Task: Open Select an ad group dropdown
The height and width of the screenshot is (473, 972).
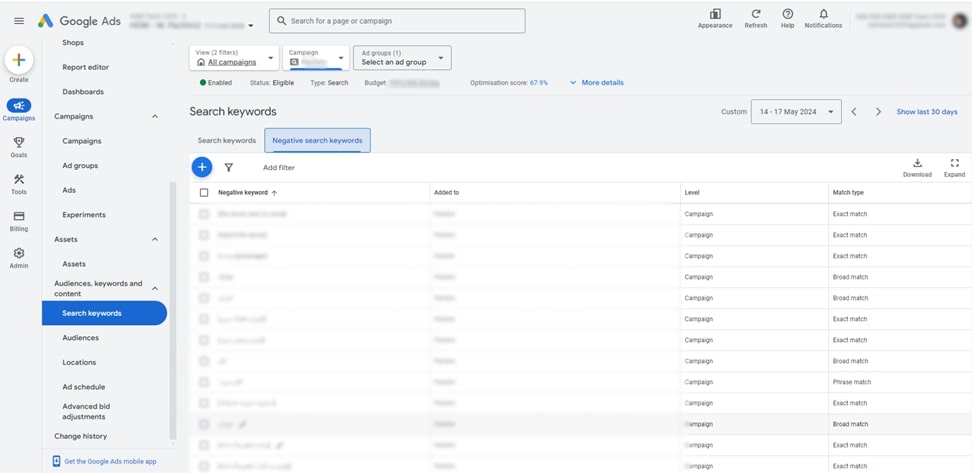Action: tap(402, 58)
